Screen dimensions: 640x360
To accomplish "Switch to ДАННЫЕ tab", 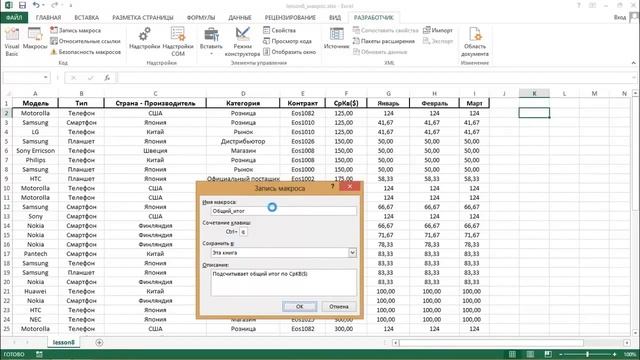I will click(x=240, y=18).
